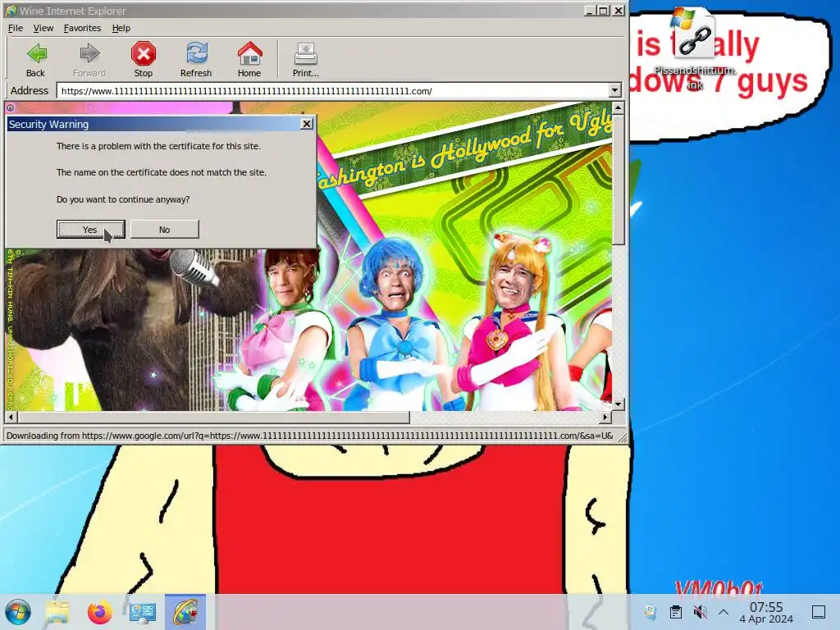Stop the page from loading
The height and width of the screenshot is (630, 840).
point(143,59)
